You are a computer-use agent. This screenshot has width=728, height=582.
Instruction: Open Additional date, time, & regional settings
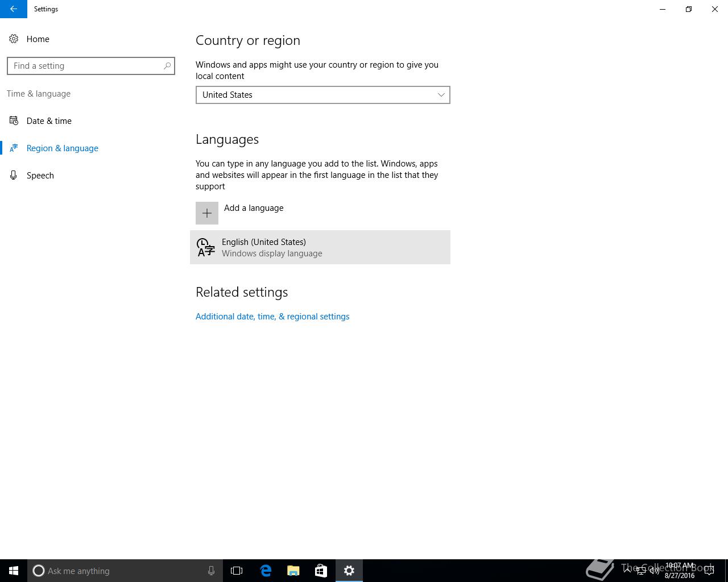click(x=272, y=317)
